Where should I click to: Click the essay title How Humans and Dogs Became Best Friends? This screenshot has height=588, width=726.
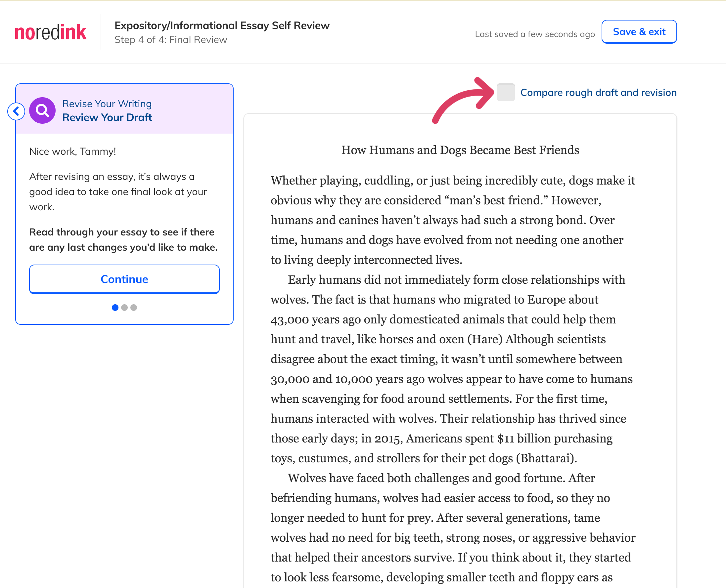click(x=460, y=150)
